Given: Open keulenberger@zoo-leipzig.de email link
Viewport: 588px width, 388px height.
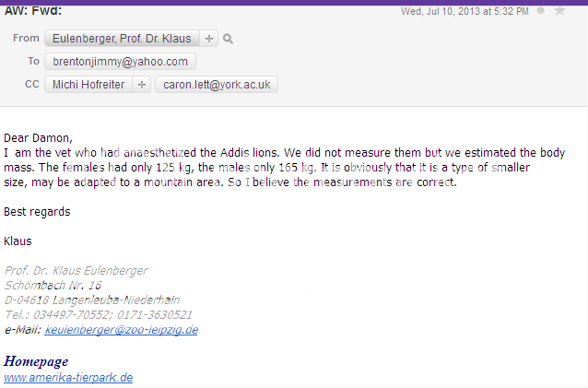Looking at the screenshot, I should (121, 329).
